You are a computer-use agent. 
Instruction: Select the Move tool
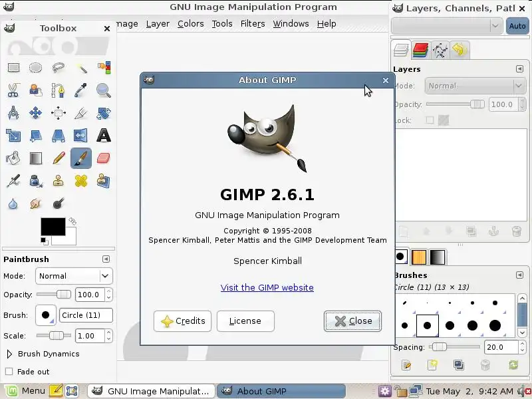(x=36, y=113)
